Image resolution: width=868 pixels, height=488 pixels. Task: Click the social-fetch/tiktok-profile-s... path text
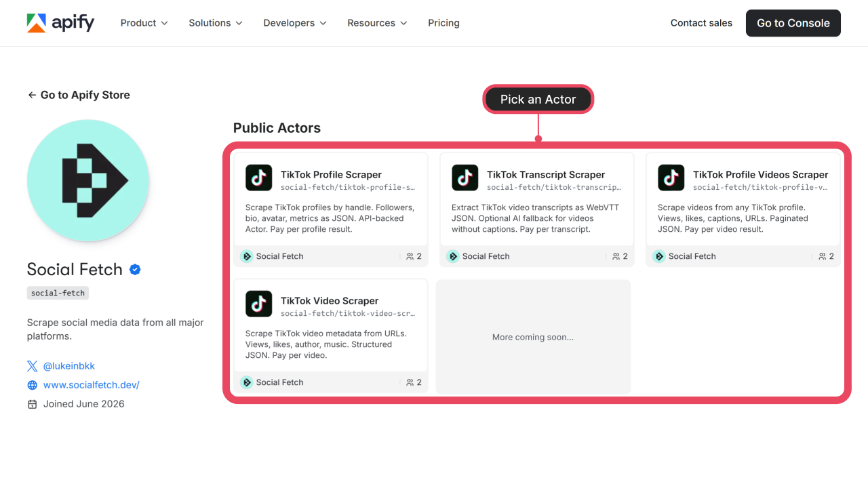pos(348,188)
